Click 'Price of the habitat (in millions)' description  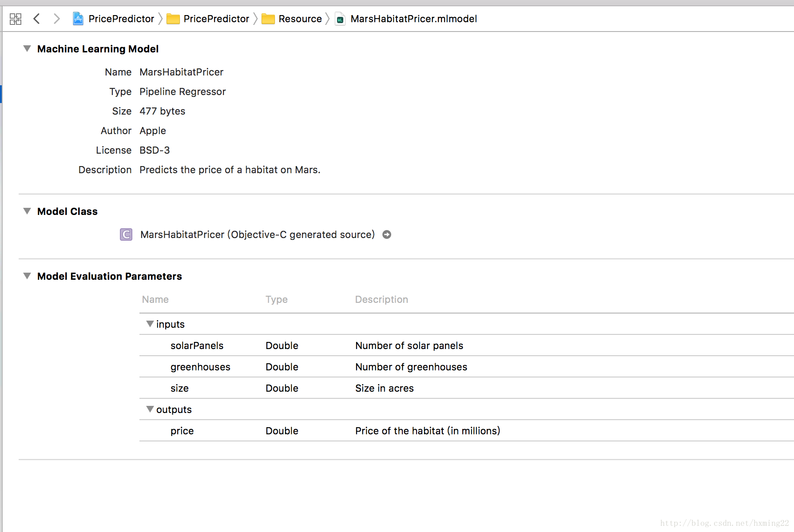pyautogui.click(x=428, y=431)
